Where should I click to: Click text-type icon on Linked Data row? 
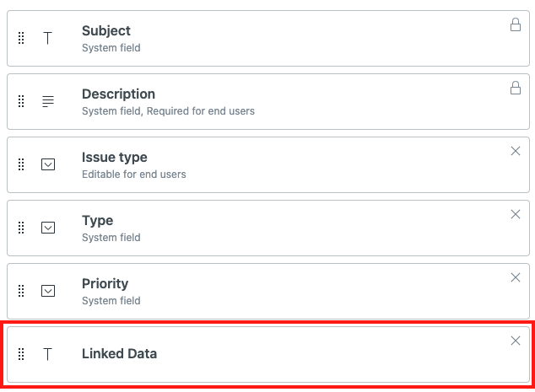[x=48, y=354]
